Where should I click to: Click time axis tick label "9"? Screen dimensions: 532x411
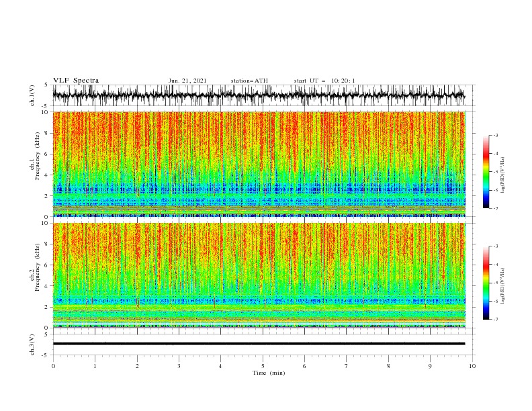[x=430, y=366]
